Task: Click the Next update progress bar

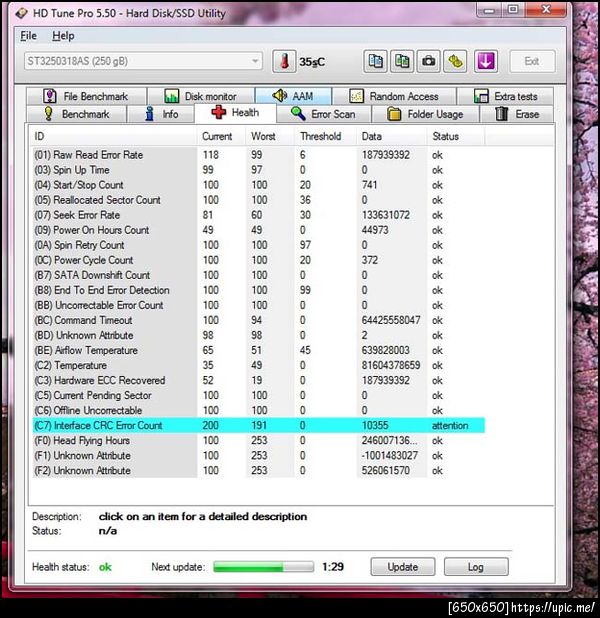Action: click(263, 567)
